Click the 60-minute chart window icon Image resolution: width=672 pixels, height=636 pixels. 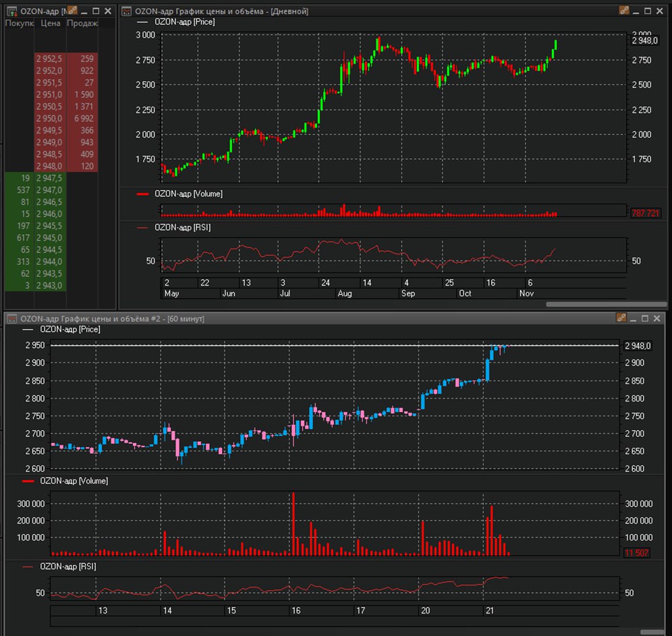pos(11,318)
